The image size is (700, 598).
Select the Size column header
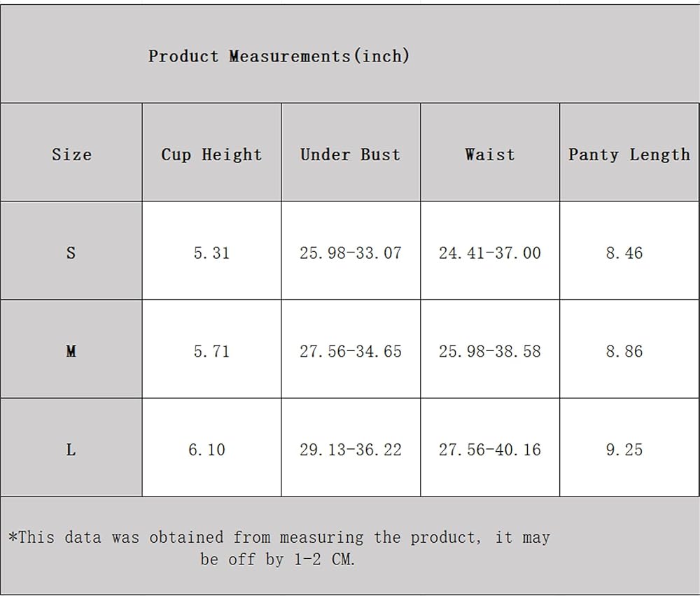71,155
